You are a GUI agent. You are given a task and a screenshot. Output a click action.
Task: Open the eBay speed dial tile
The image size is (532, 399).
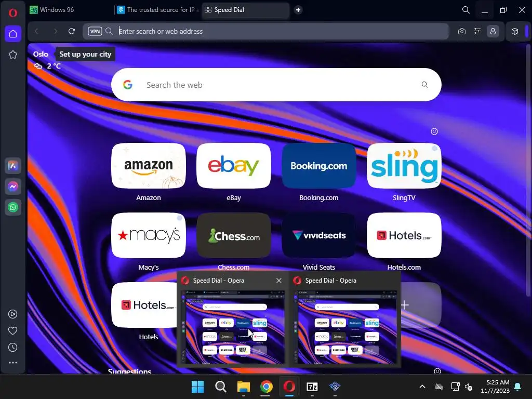coord(234,166)
